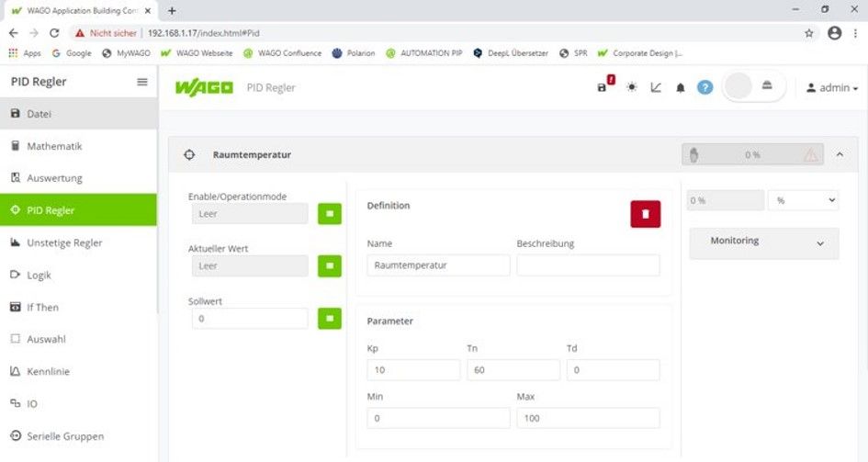Screen dimensions: 868x462
Task: Collapse the Raumtemperatur panel with chevron
Action: (840, 154)
